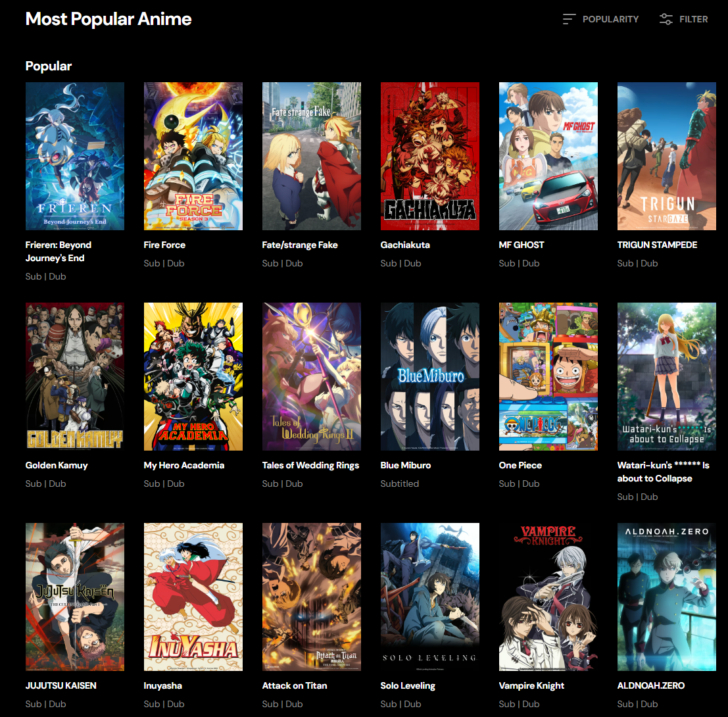
Task: Click the JUJUTSU KAISEN title link
Action: pos(61,685)
